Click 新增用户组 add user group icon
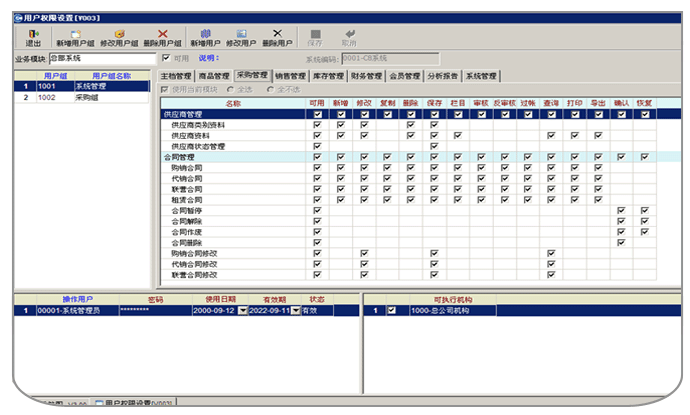 76,37
